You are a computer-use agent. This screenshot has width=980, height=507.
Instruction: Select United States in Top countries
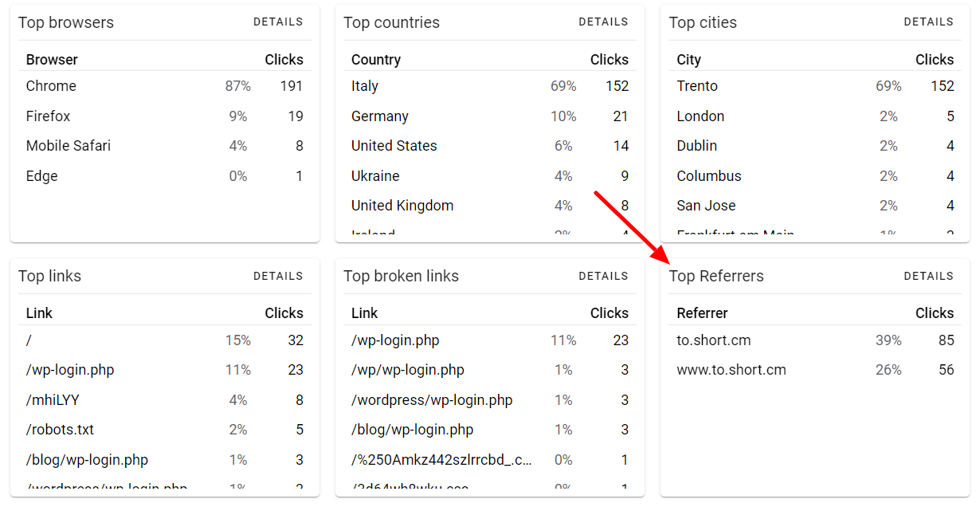394,145
